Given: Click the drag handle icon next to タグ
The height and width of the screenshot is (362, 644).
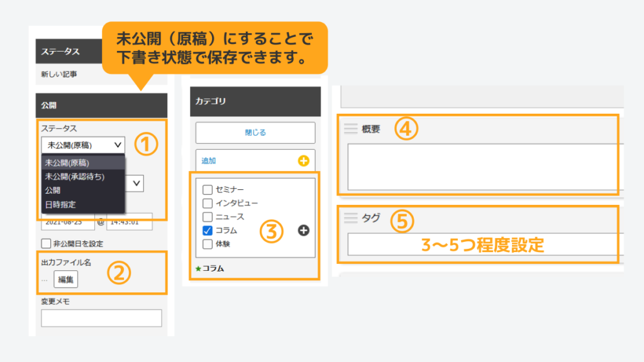Looking at the screenshot, I should coord(350,218).
